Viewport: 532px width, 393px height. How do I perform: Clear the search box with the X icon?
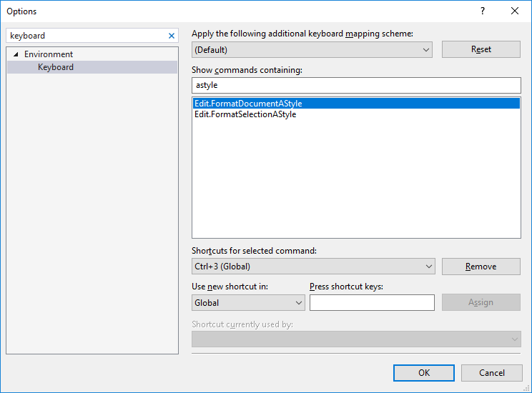(171, 36)
